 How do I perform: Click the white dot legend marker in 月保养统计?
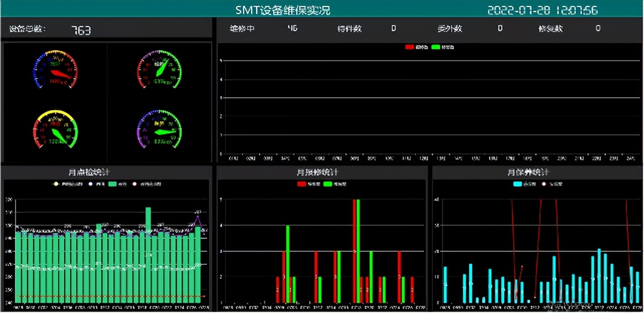point(544,185)
